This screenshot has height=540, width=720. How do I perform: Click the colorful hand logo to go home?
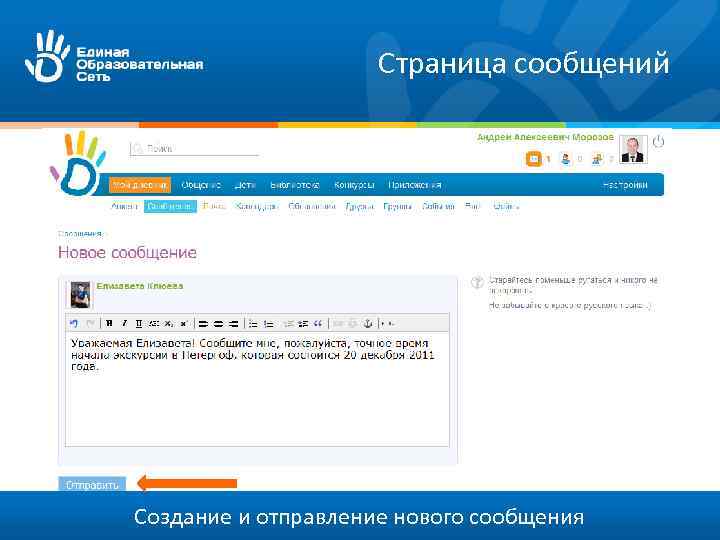(x=77, y=163)
